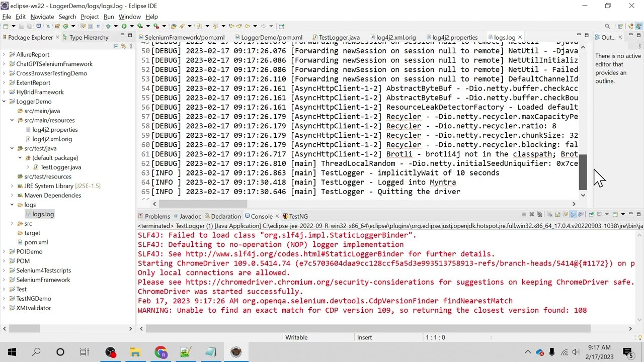Collapse All in Package Explorer
Screen dimensions: 644x362
point(116,46)
